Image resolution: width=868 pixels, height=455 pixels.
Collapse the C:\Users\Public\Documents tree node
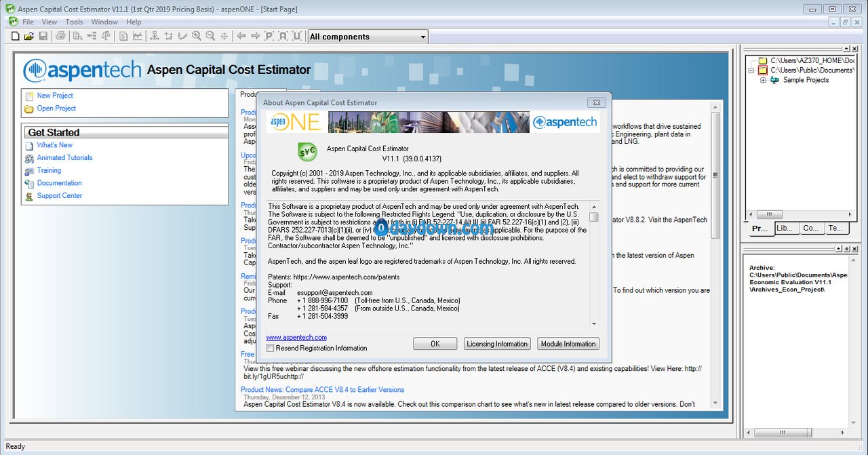coord(751,71)
